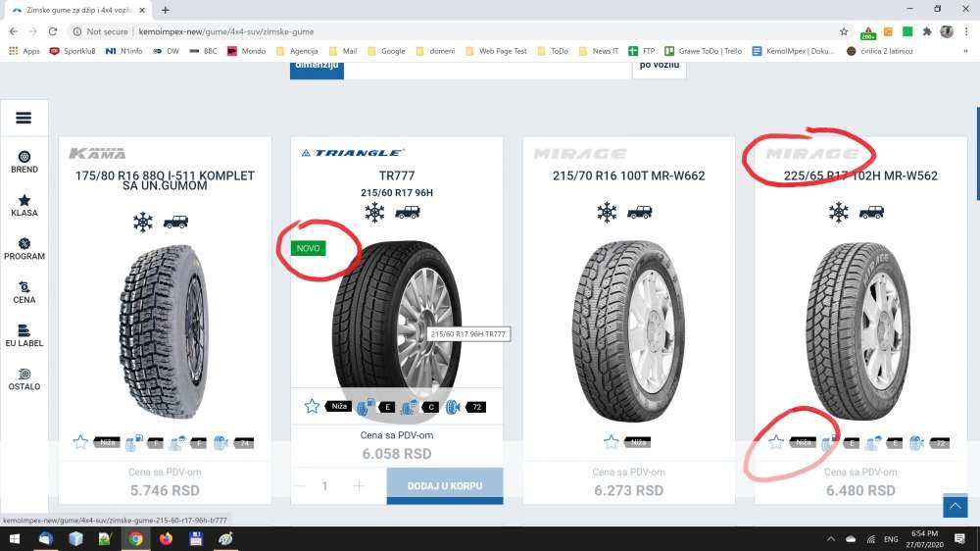Click favorite star on Mirage MR-W562 card
This screenshot has width=980, height=551.
776,442
